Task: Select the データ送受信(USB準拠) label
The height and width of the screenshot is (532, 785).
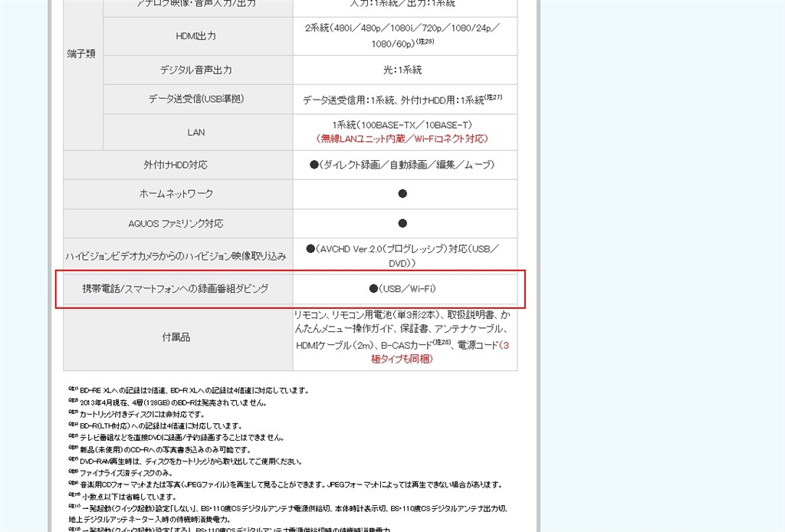Action: (195, 99)
